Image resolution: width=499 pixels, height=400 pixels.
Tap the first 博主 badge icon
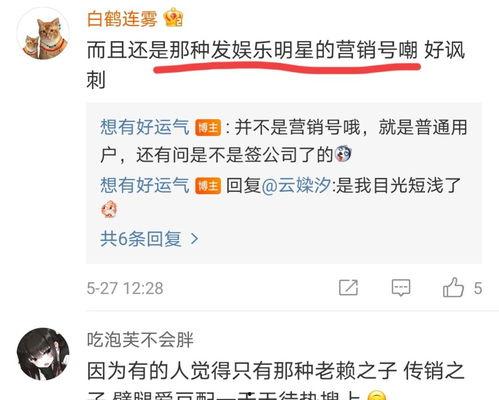point(208,127)
